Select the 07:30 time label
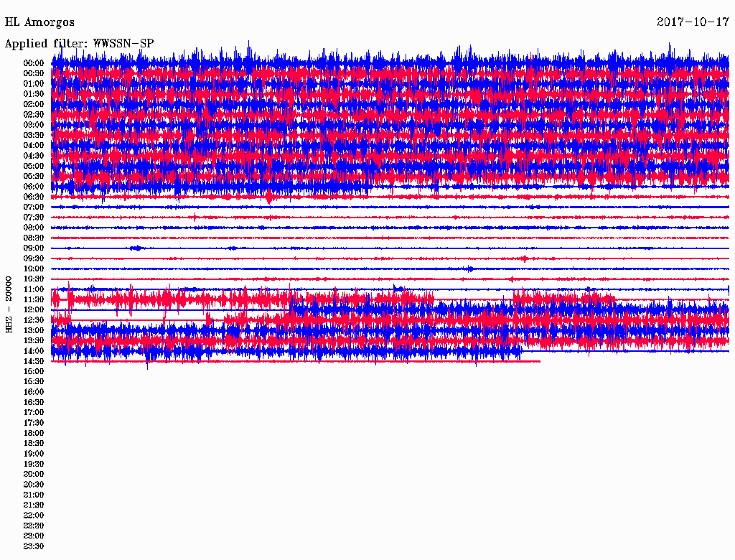Image resolution: width=735 pixels, height=560 pixels. (34, 217)
